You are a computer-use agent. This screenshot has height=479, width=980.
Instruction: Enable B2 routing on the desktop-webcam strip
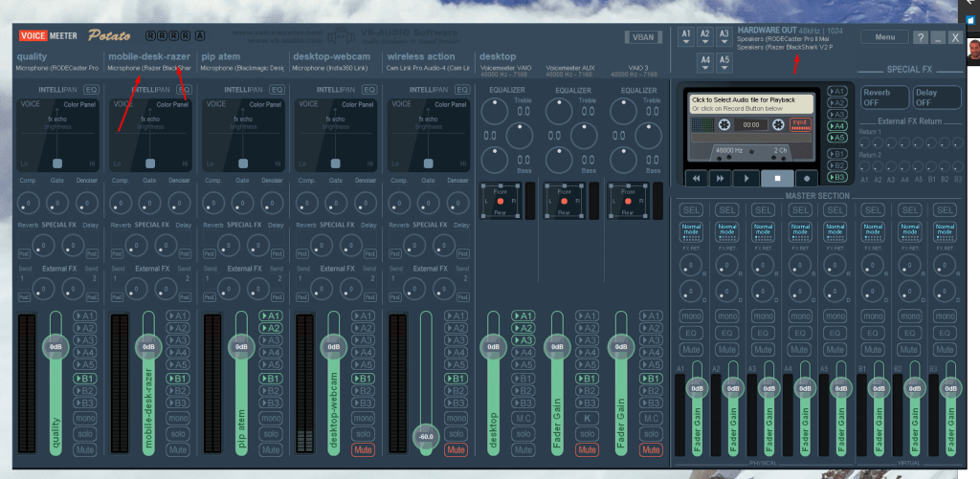point(363,391)
